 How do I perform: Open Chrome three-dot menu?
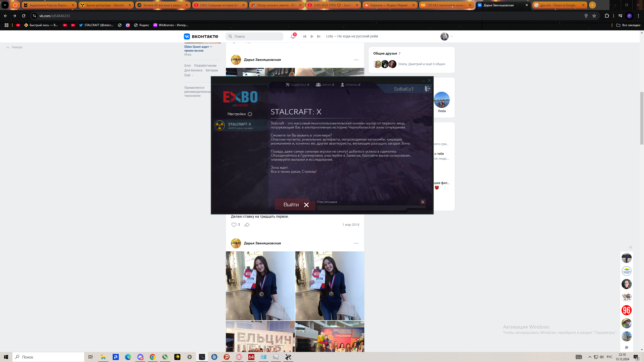pyautogui.click(x=638, y=16)
